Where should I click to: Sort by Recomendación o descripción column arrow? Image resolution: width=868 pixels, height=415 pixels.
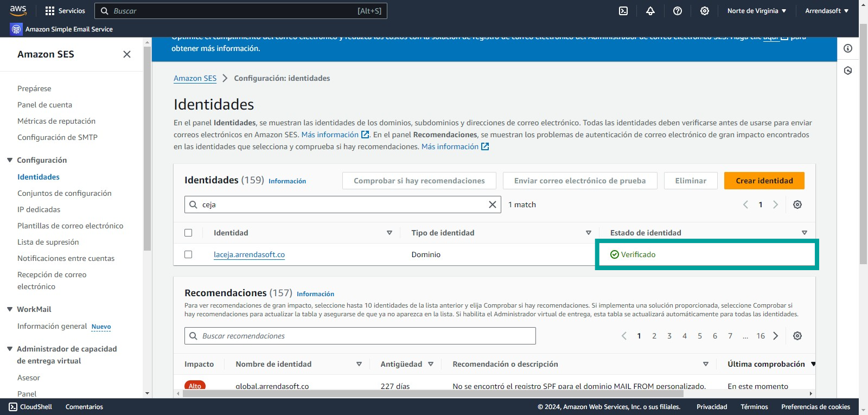click(x=706, y=364)
